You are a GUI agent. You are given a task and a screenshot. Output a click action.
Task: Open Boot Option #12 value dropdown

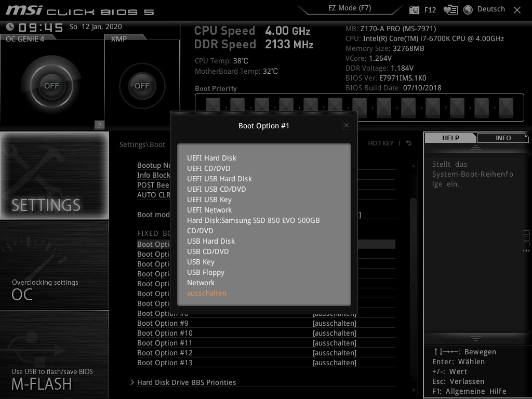[335, 353]
